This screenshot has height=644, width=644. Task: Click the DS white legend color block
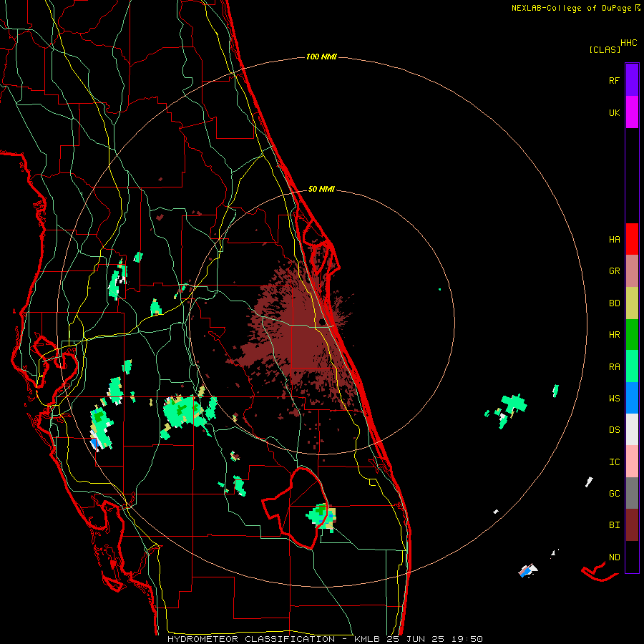coord(632,429)
